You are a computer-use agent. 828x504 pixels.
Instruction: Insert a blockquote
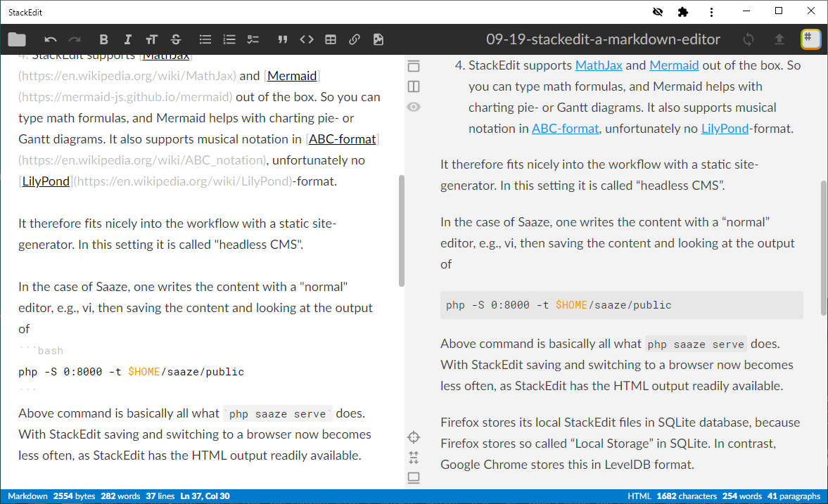point(283,39)
